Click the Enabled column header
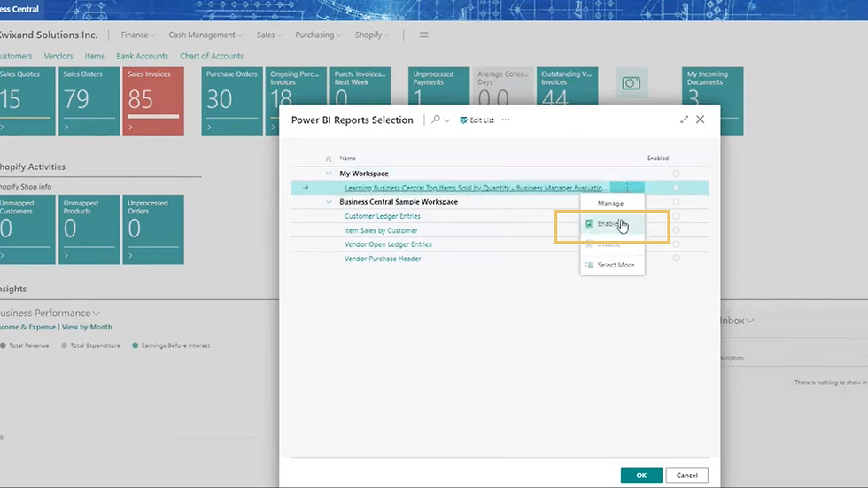The width and height of the screenshot is (868, 488). tap(657, 159)
